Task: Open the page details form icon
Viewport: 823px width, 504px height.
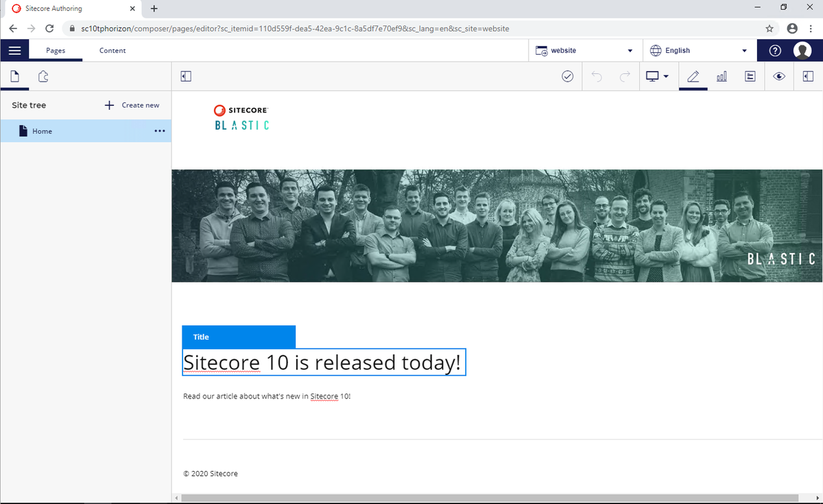Action: tap(750, 76)
